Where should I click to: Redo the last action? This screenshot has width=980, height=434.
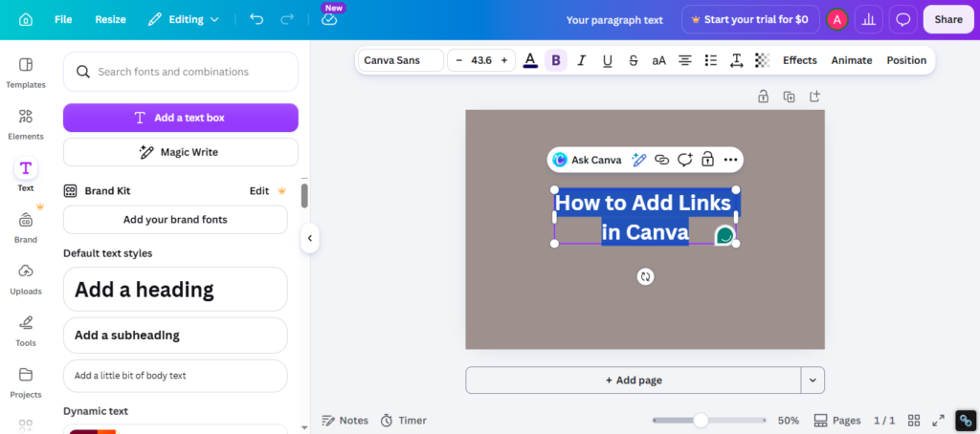point(287,19)
